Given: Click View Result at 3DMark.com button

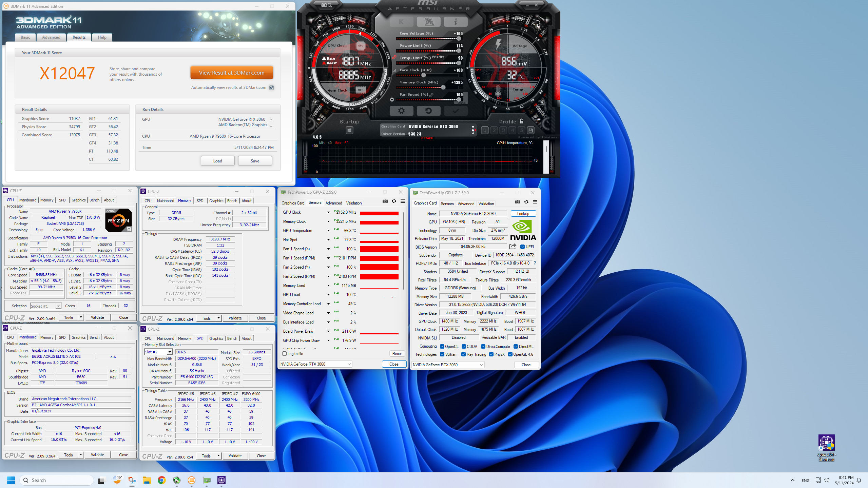Looking at the screenshot, I should click(232, 73).
